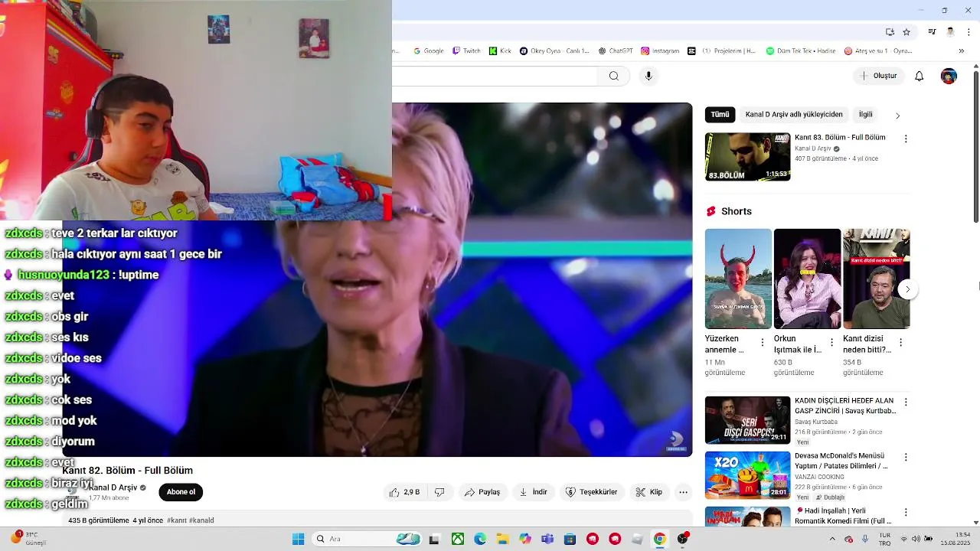This screenshot has height=551, width=980.
Task: Open options menu for Yüzeren annemle short
Action: click(x=762, y=343)
